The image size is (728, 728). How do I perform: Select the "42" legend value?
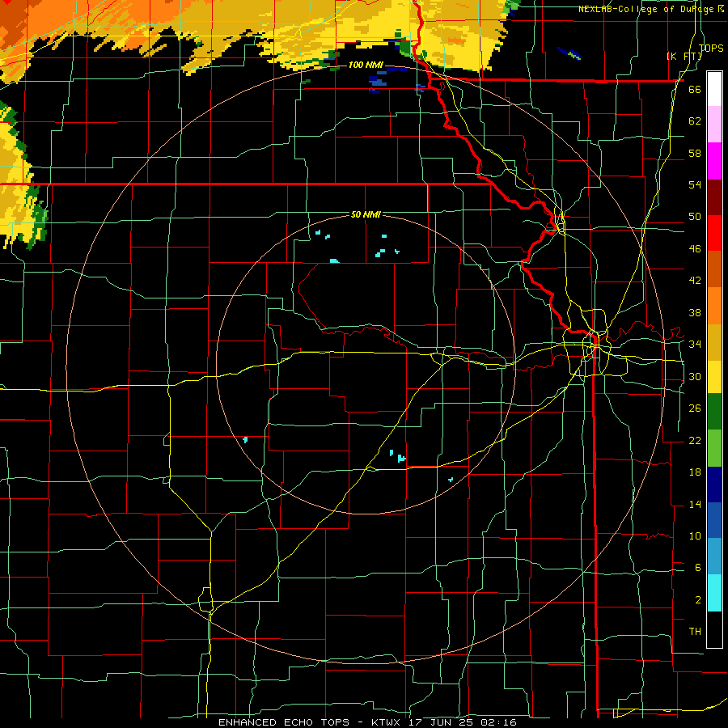695,281
